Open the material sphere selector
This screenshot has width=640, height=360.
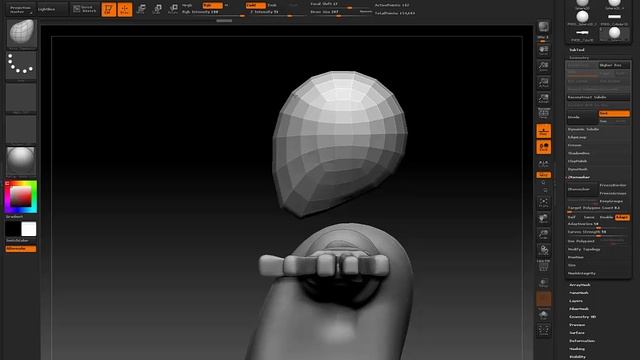click(21, 161)
